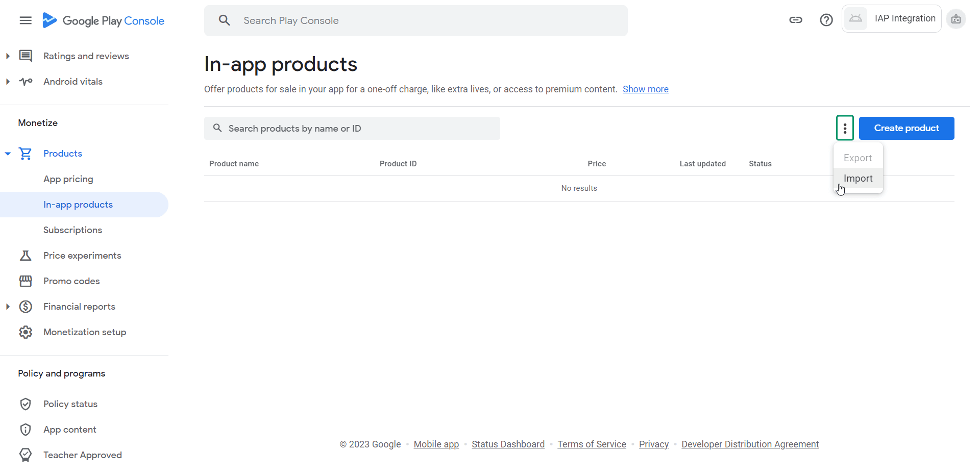Click the Financial reports dollar icon
Screen dimensions: 980x476
[x=26, y=306]
